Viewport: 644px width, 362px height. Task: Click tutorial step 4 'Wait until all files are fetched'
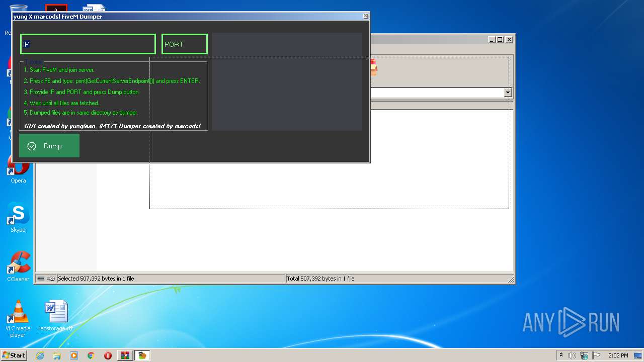pyautogui.click(x=61, y=103)
